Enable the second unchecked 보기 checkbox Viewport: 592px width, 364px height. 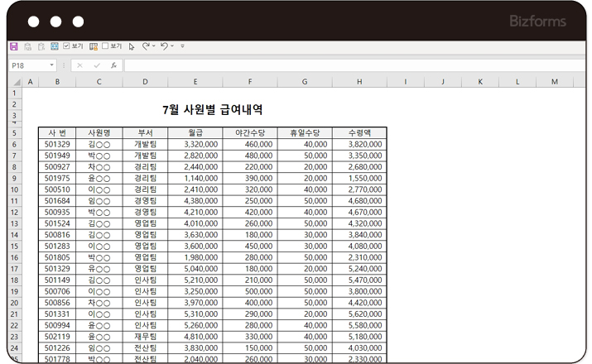click(105, 46)
